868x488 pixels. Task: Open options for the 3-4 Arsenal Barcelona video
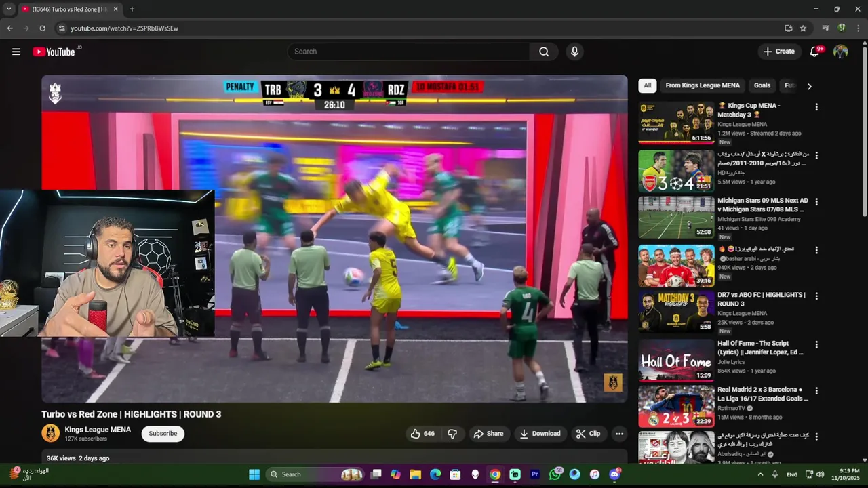(816, 155)
